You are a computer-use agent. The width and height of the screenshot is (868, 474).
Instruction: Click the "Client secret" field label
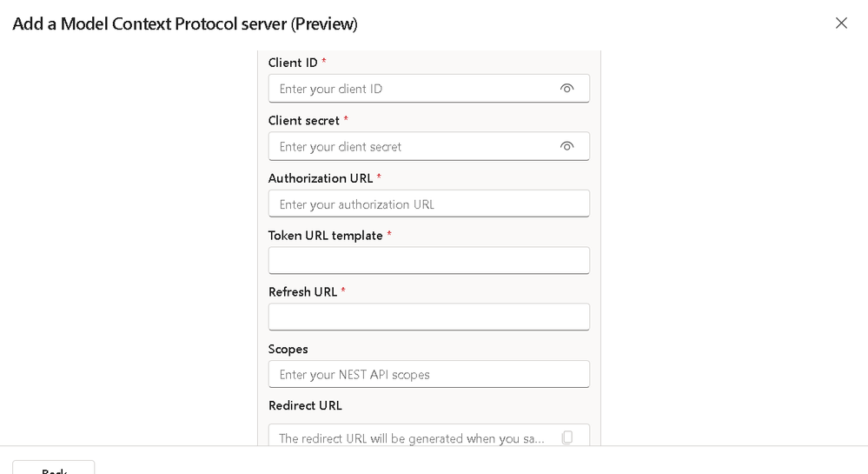(303, 120)
